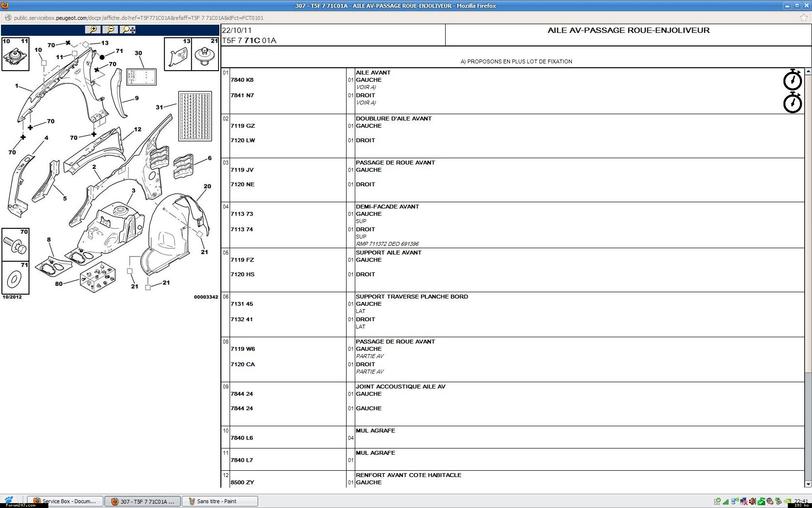Open the NVIDIA tray icon
This screenshot has height=508, width=812.
tap(787, 501)
